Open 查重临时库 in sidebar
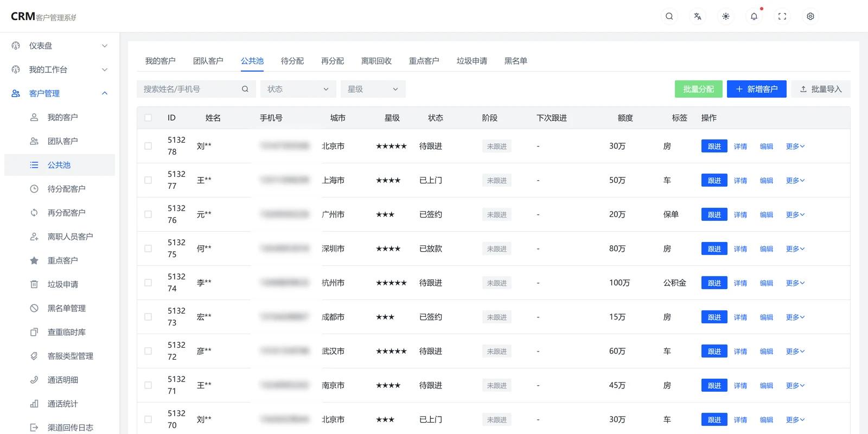868x434 pixels. coord(60,332)
